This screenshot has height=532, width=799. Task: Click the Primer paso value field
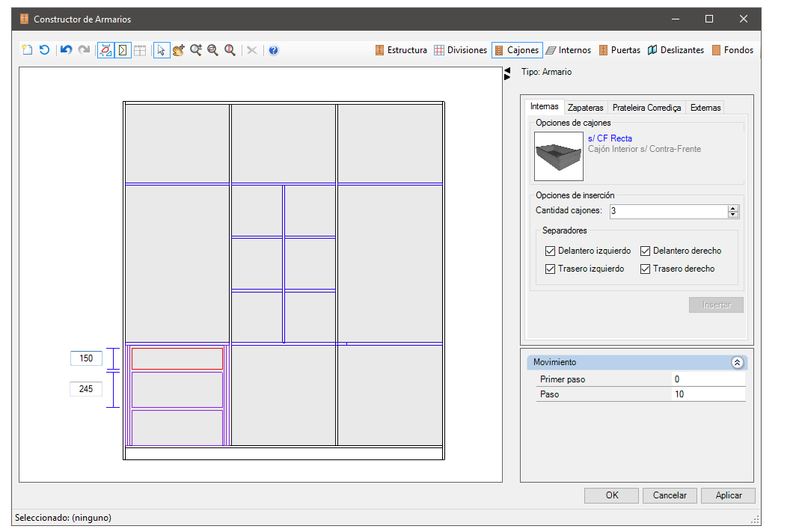coord(708,379)
